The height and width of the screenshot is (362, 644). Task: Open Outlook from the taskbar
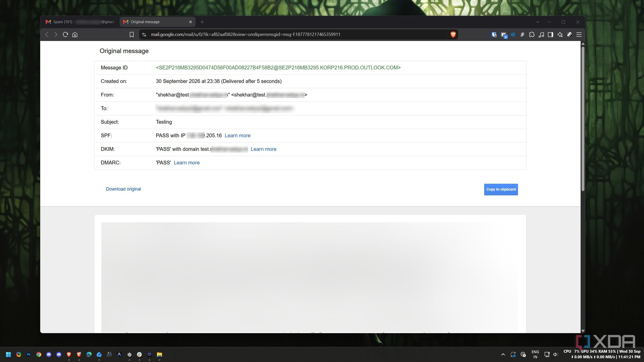(x=99, y=354)
